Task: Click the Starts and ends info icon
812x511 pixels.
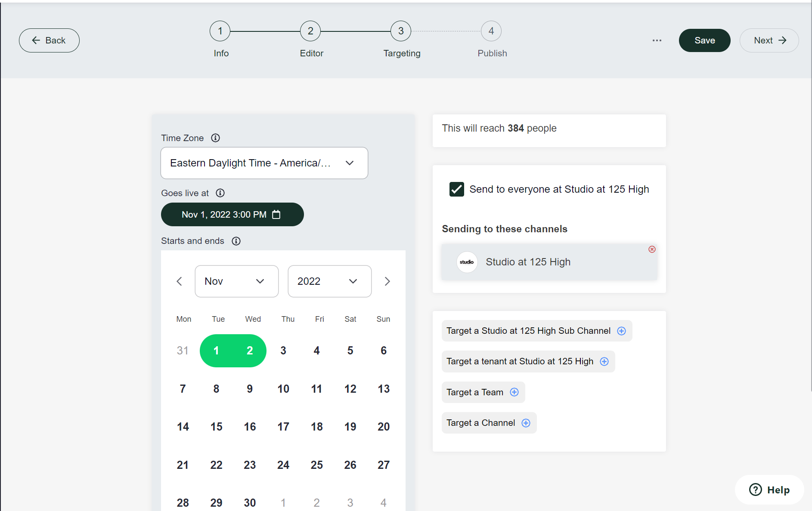Action: [236, 241]
